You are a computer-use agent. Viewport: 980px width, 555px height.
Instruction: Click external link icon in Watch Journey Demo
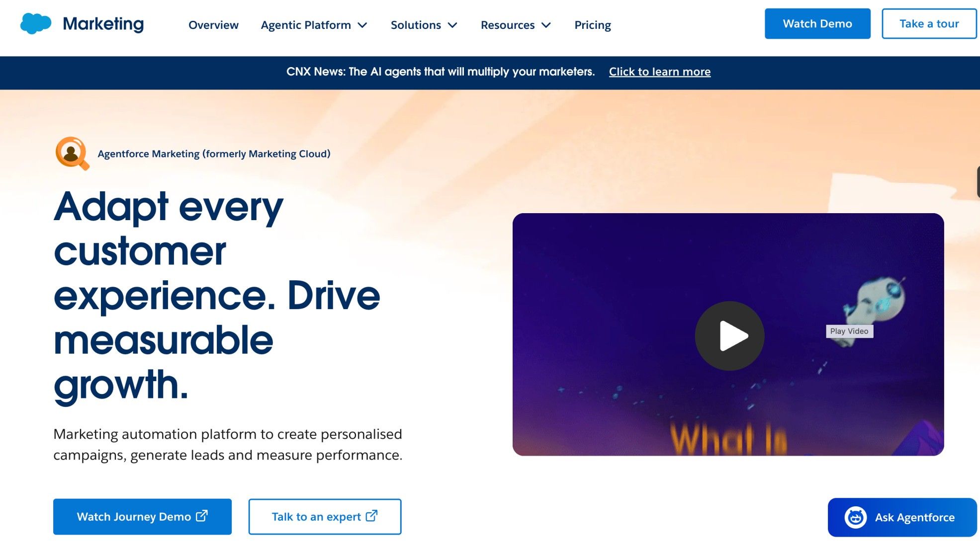(202, 516)
